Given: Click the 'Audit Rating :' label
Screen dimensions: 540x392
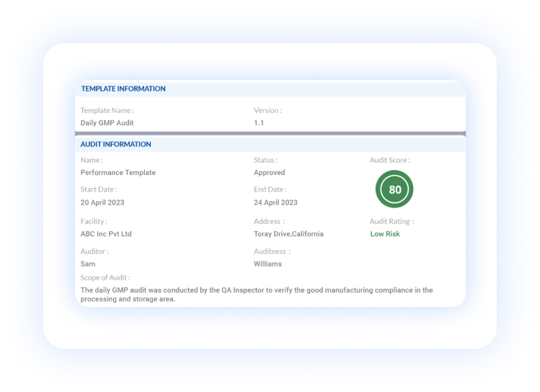Looking at the screenshot, I should (392, 221).
